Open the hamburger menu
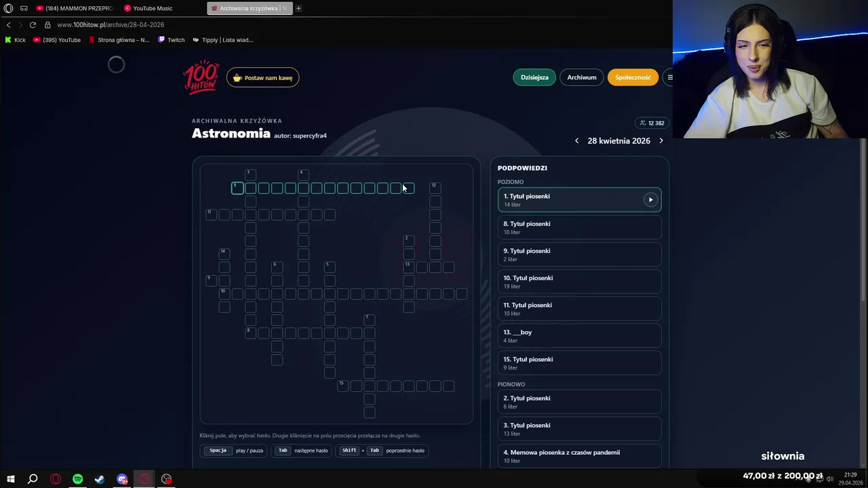The image size is (868, 488). (x=669, y=77)
